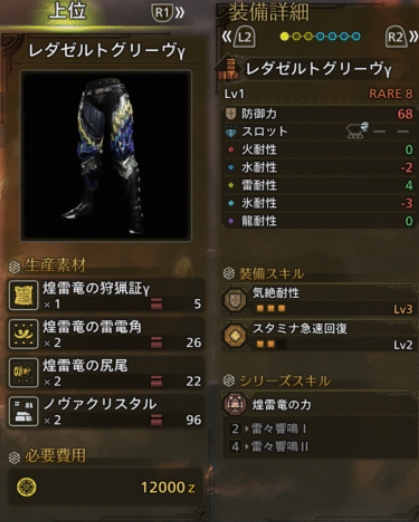Click the 煌雷竜の狩猟証γ material icon

[23, 295]
